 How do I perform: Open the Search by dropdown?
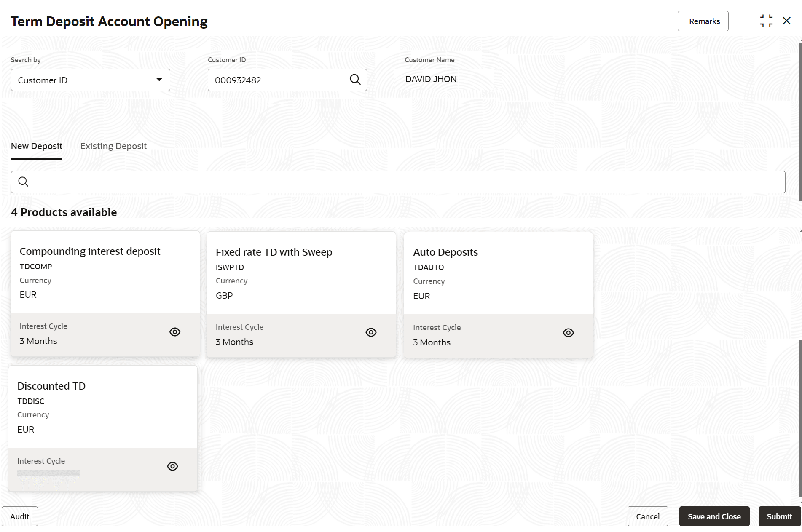91,80
